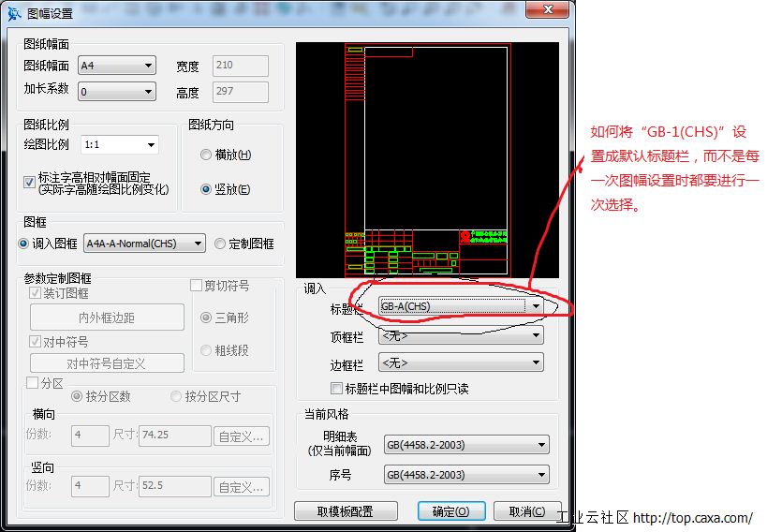The image size is (767, 532).
Task: Click 横向 自定义... button
Action: 242,436
